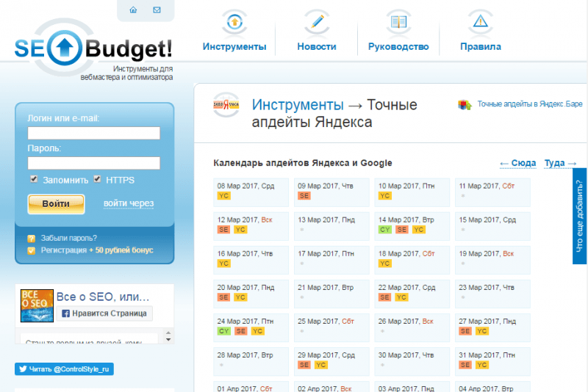Viewport: 588px width, 392px height.
Task: Click the CY badge on 24 Мар 2017
Action: coord(223,331)
